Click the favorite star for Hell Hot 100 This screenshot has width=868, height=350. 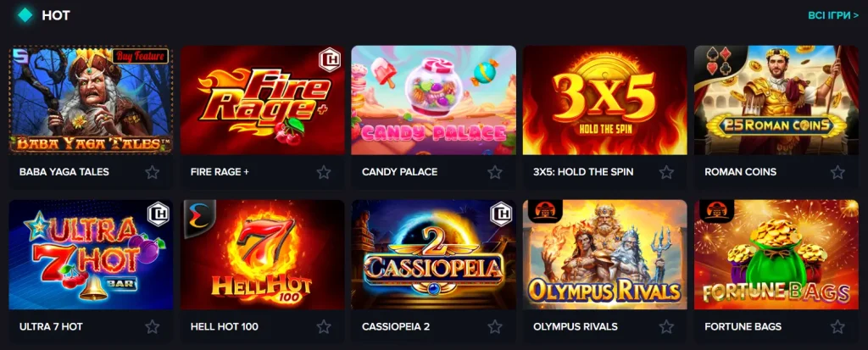click(323, 327)
